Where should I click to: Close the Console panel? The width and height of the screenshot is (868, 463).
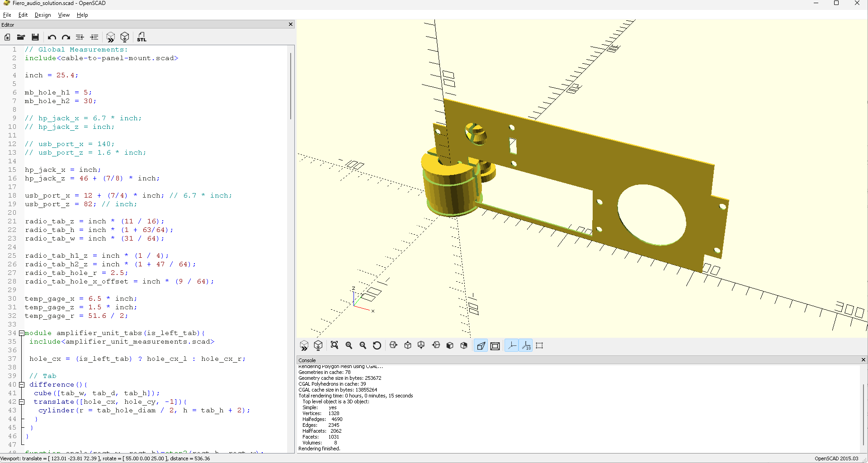pos(863,360)
